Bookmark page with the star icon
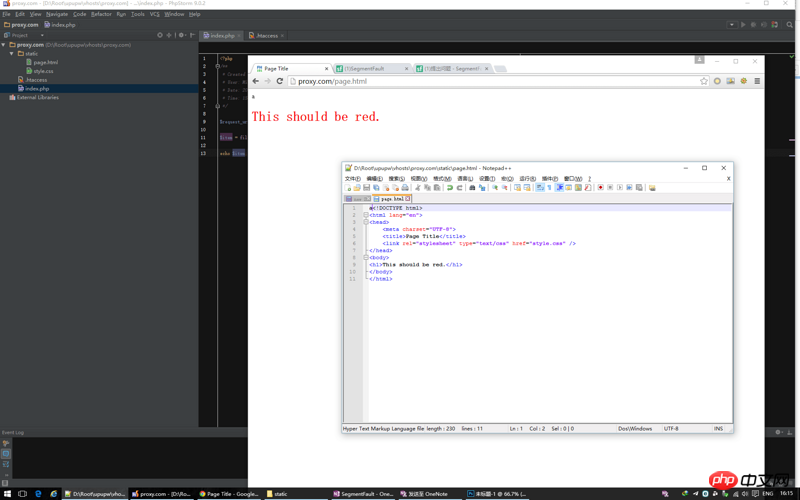 tap(704, 81)
